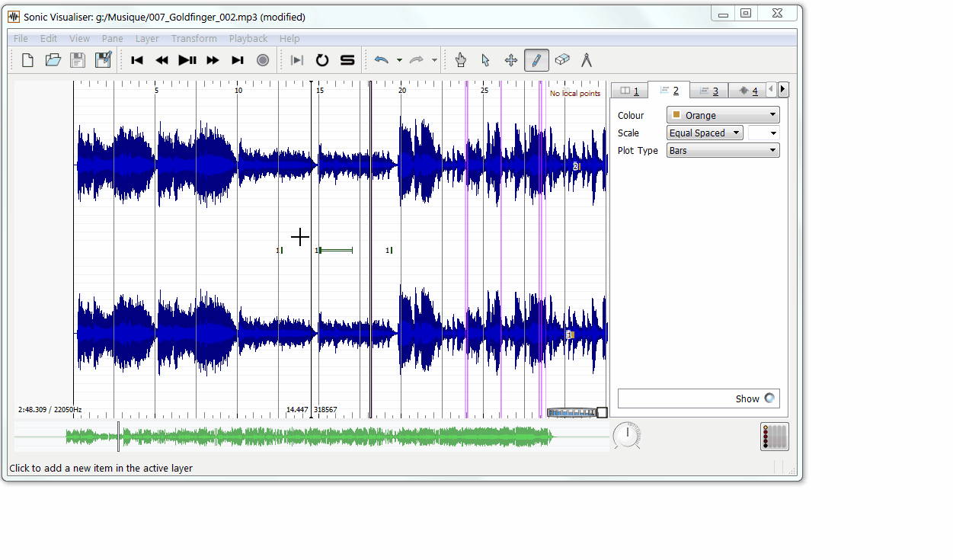Open the View menu

[79, 38]
